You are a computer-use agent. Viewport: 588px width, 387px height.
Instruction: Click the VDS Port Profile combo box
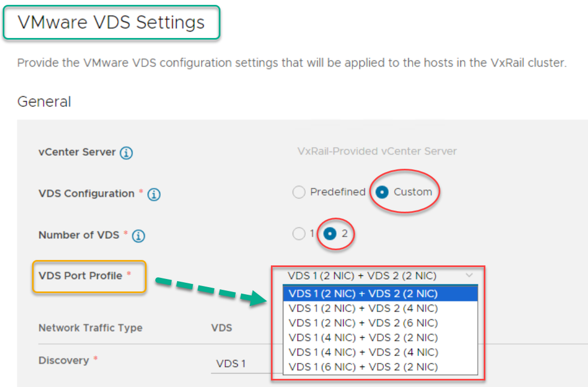point(375,276)
